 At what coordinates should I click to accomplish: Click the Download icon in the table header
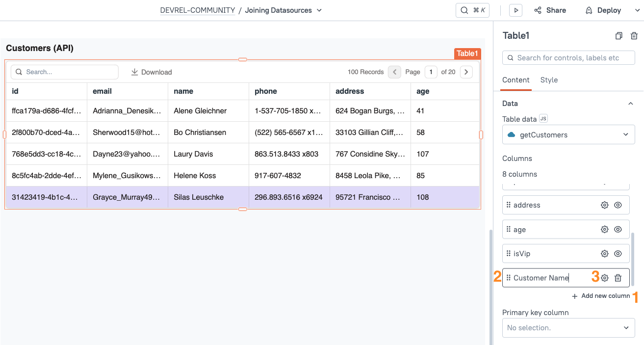tap(134, 72)
